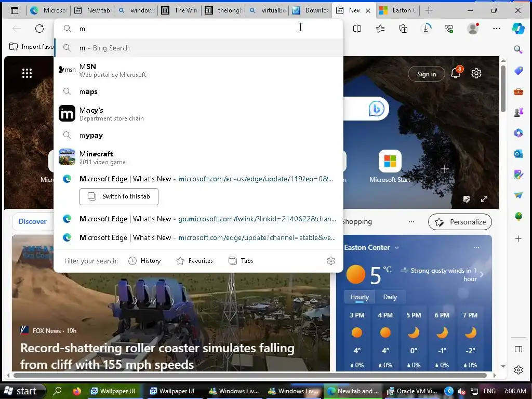Filter search by Favorites
This screenshot has width=532, height=399.
click(194, 261)
